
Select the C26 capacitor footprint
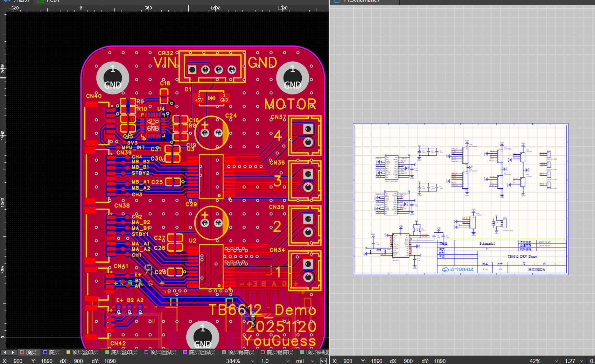175,247
